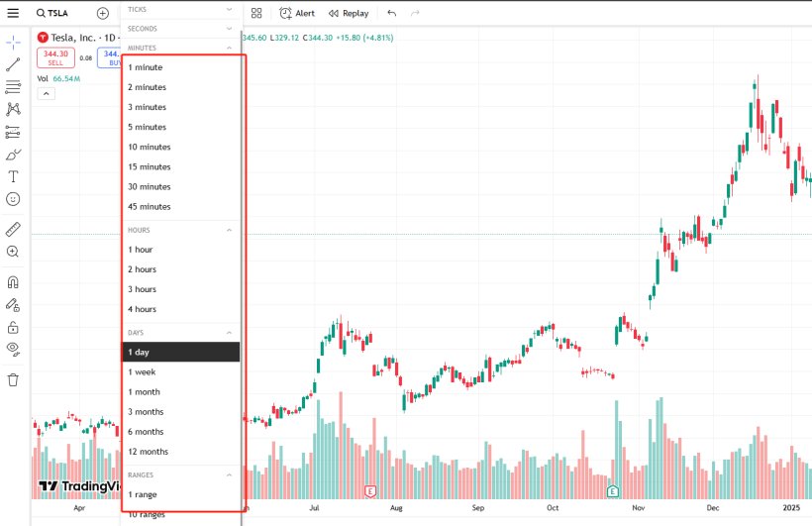Image resolution: width=812 pixels, height=526 pixels.
Task: Collapse the RANGES section
Action: tap(180, 475)
